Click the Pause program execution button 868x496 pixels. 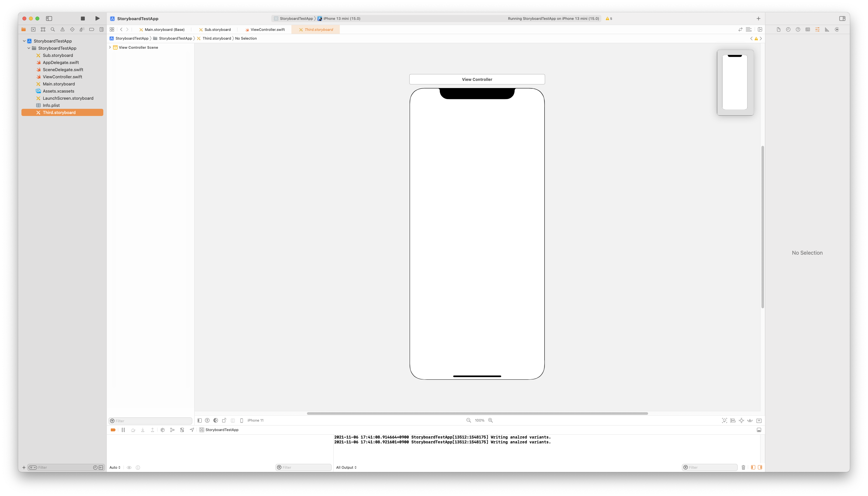tap(123, 430)
